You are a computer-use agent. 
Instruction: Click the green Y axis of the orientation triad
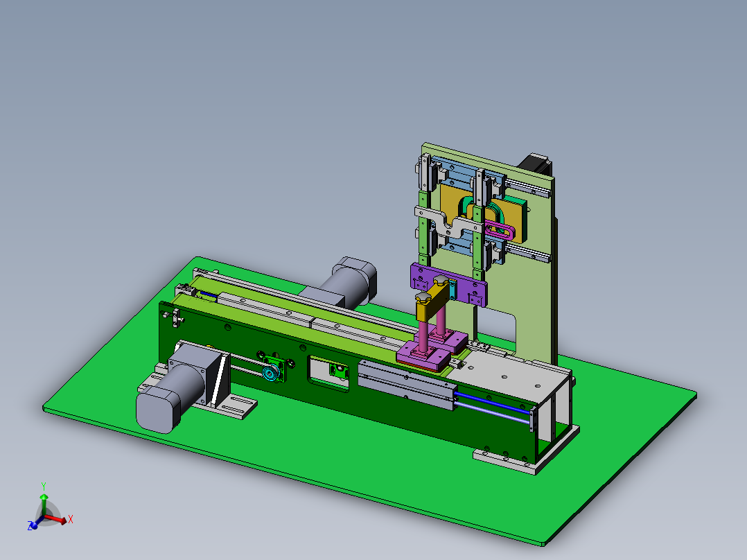(44, 505)
